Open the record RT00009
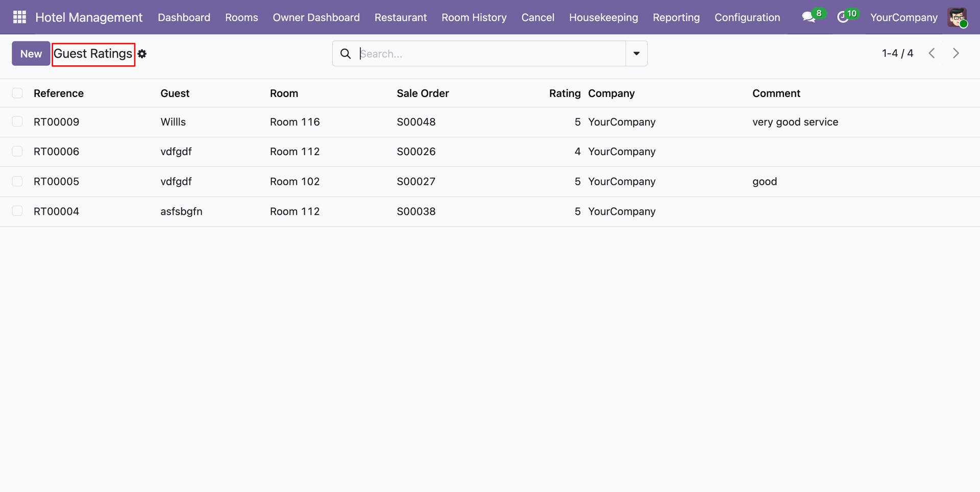This screenshot has height=492, width=980. click(x=56, y=122)
